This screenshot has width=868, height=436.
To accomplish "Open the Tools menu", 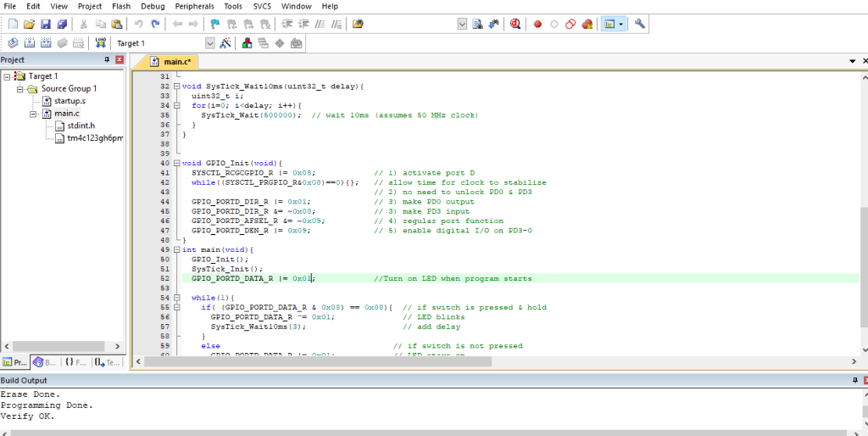I will 233,6.
